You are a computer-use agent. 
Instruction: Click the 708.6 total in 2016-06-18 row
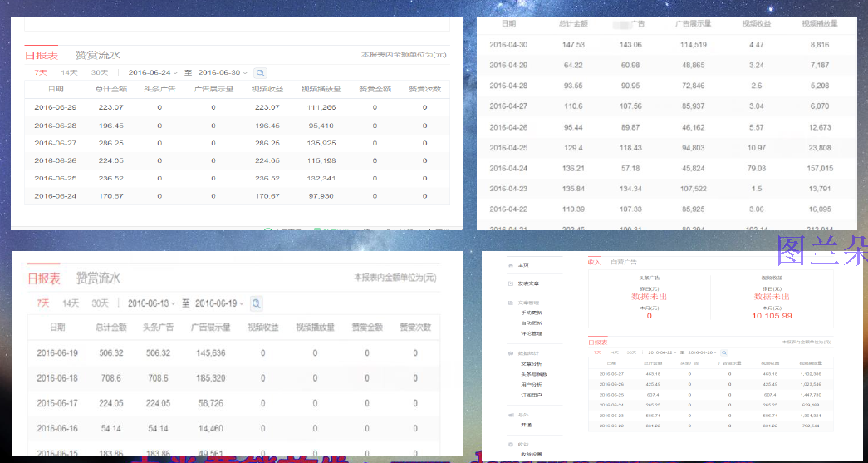[110, 377]
